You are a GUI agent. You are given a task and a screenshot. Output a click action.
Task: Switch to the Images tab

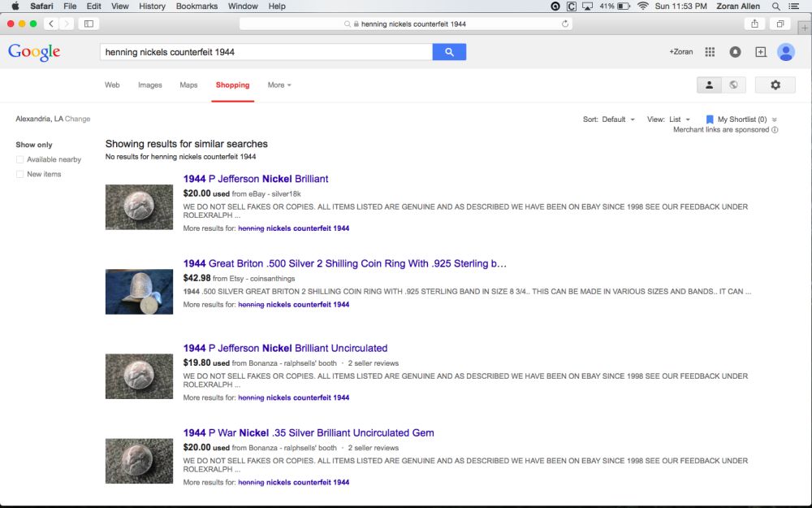(149, 85)
